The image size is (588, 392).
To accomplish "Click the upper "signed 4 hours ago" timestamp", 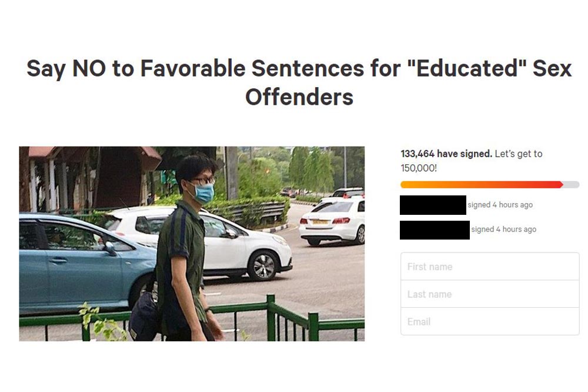I will click(x=500, y=205).
